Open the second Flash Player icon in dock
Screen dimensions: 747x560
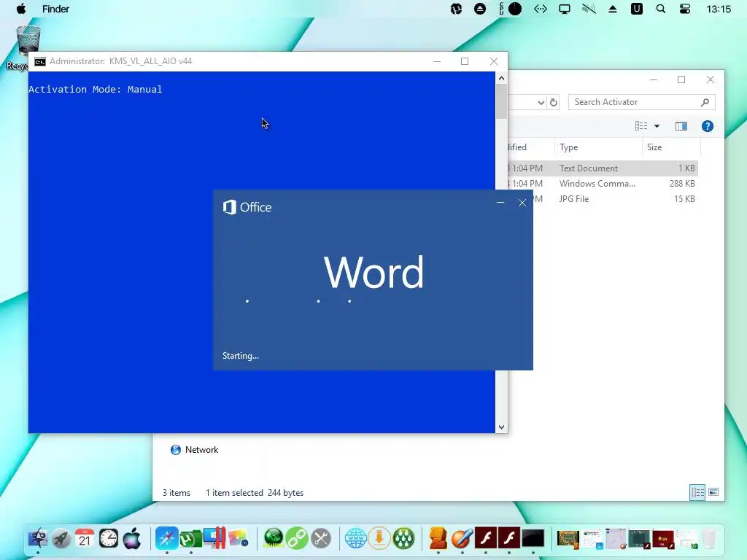pyautogui.click(x=508, y=539)
